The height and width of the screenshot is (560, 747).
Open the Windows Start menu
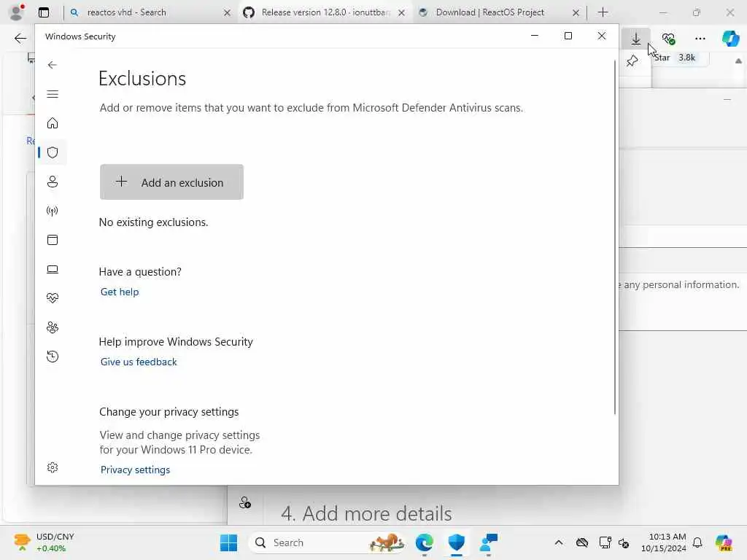pyautogui.click(x=228, y=542)
